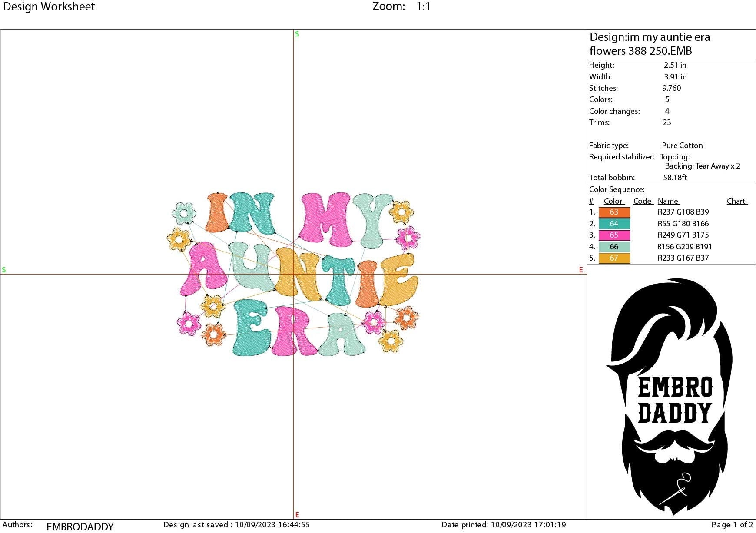
Task: Click the red E marker at right hoop edge
Action: coord(580,271)
